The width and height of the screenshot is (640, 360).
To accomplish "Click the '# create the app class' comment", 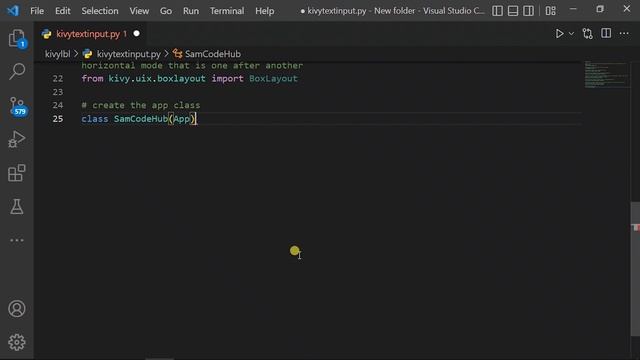I will tap(141, 105).
